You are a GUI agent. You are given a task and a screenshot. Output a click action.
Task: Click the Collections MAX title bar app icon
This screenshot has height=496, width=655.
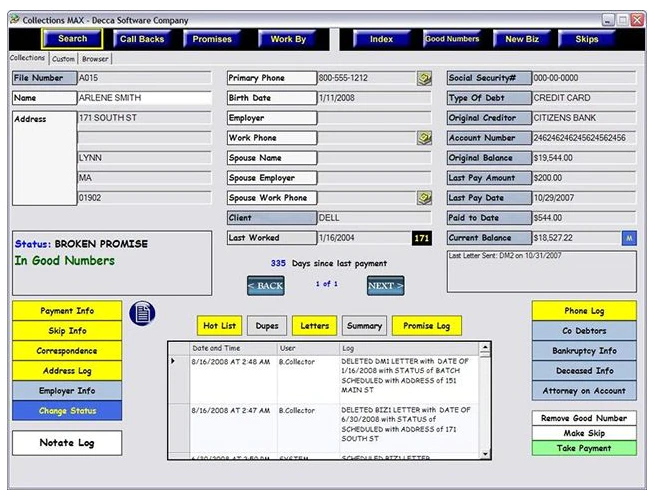pyautogui.click(x=15, y=19)
